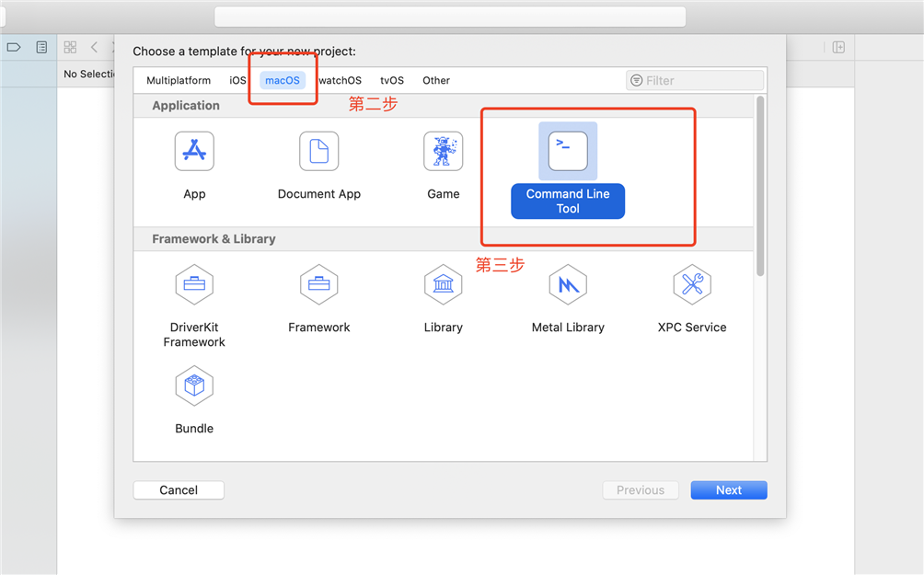Open the Other tab

click(x=436, y=81)
